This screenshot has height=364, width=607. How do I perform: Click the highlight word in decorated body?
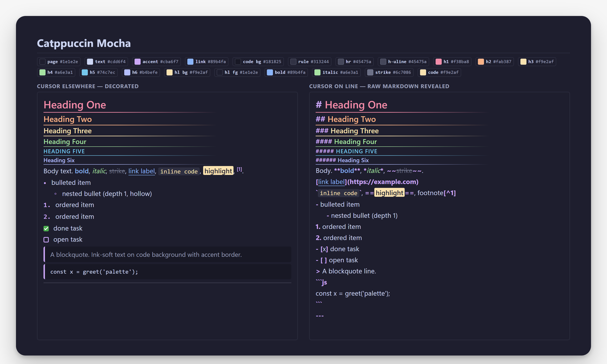218,171
